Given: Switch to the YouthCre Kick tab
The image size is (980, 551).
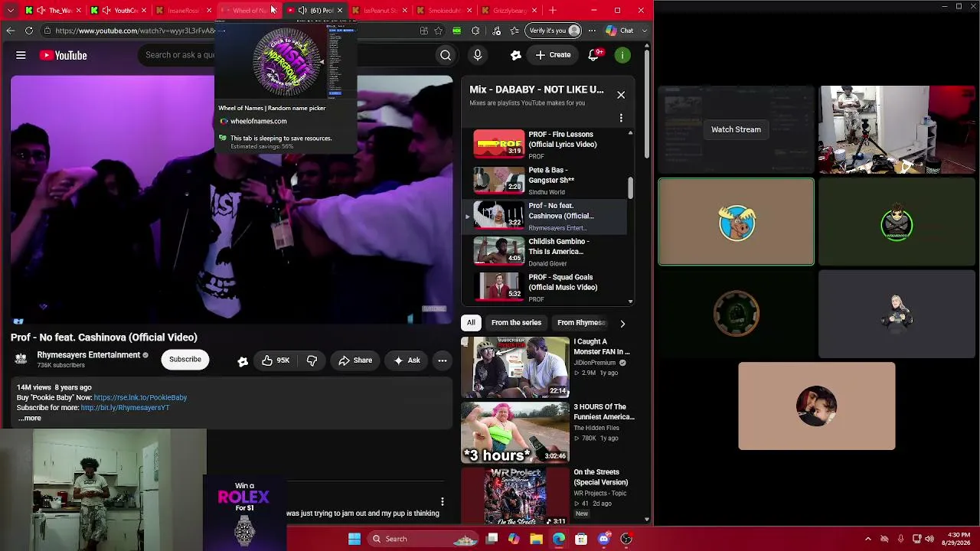Looking at the screenshot, I should point(117,10).
